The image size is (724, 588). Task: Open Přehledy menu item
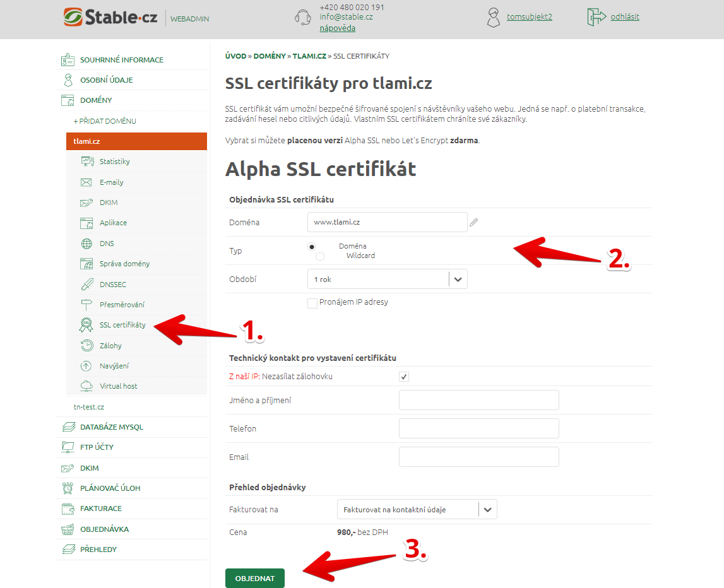98,550
